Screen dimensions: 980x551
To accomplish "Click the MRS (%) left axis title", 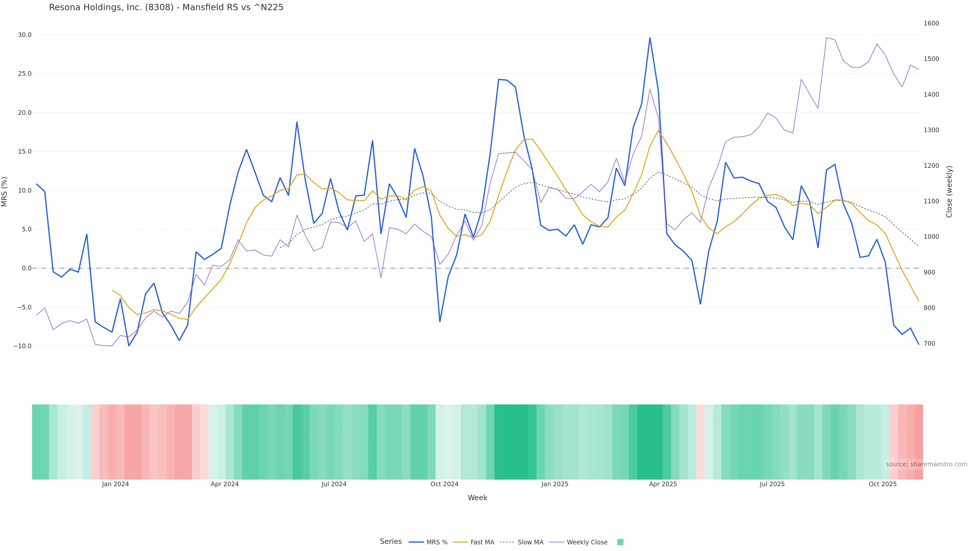I will (5, 191).
